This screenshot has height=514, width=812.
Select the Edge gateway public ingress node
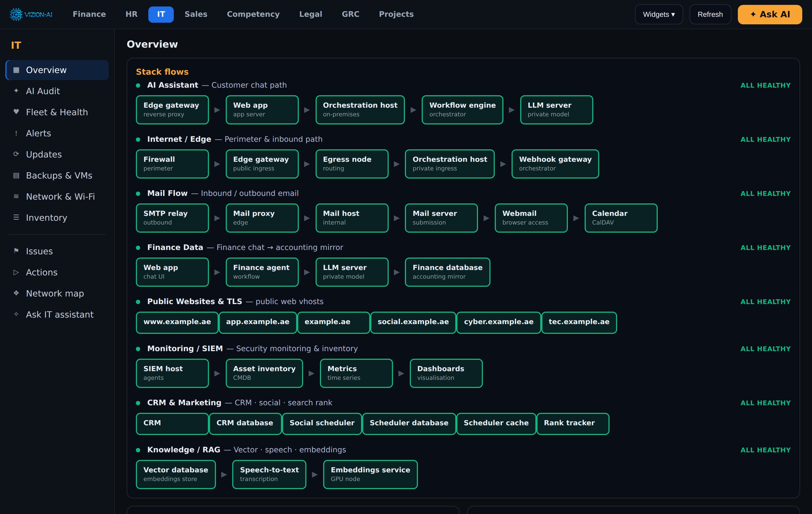tap(262, 164)
